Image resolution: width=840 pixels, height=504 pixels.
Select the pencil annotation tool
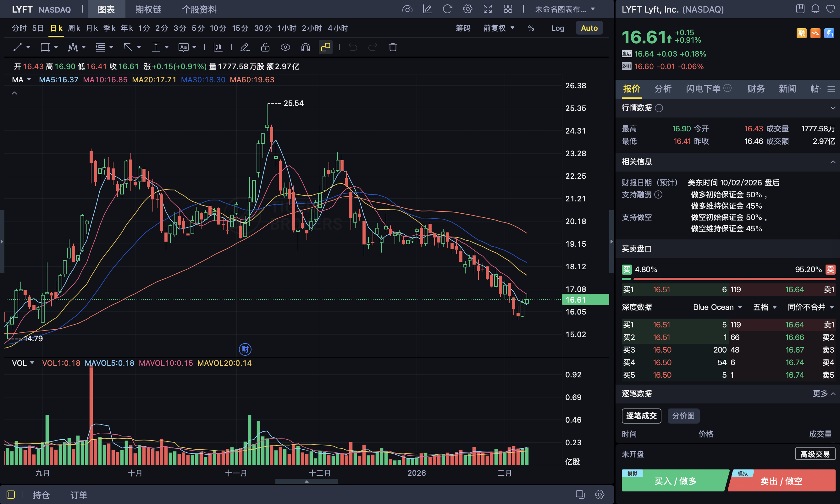[245, 47]
